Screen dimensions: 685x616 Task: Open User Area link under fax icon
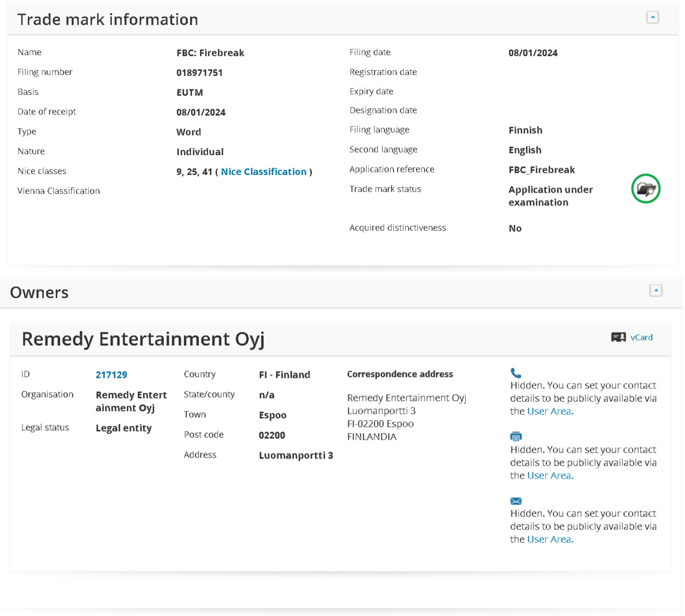(550, 476)
